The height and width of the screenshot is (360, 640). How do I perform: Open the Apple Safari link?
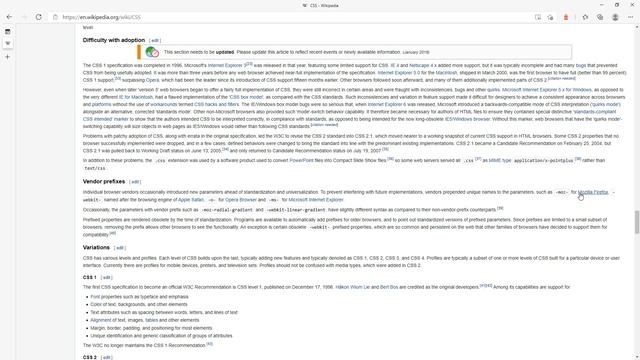click(x=191, y=200)
